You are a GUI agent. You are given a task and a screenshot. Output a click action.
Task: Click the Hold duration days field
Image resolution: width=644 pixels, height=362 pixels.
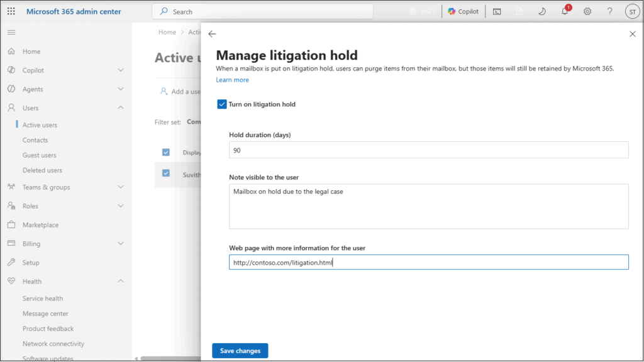tap(429, 150)
